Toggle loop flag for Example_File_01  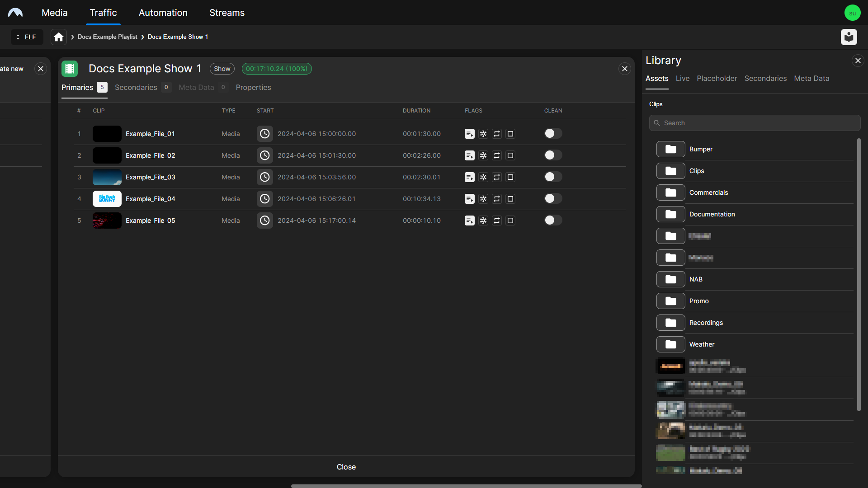(497, 134)
